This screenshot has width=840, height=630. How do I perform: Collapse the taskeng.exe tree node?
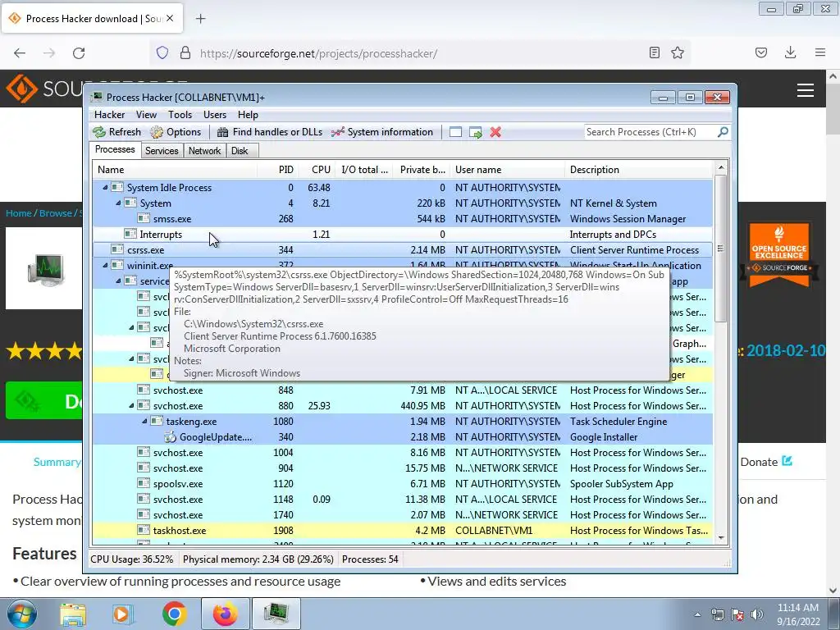pyautogui.click(x=144, y=421)
